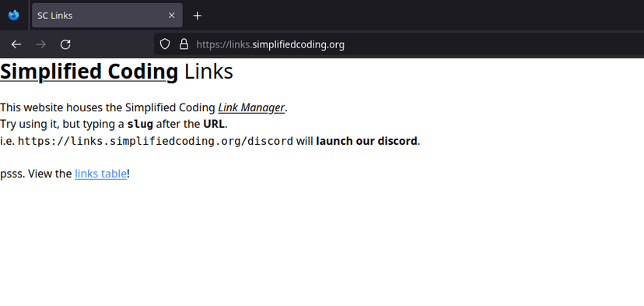The image size is (644, 306).
Task: Click the word Links in the heading
Action: click(x=208, y=72)
